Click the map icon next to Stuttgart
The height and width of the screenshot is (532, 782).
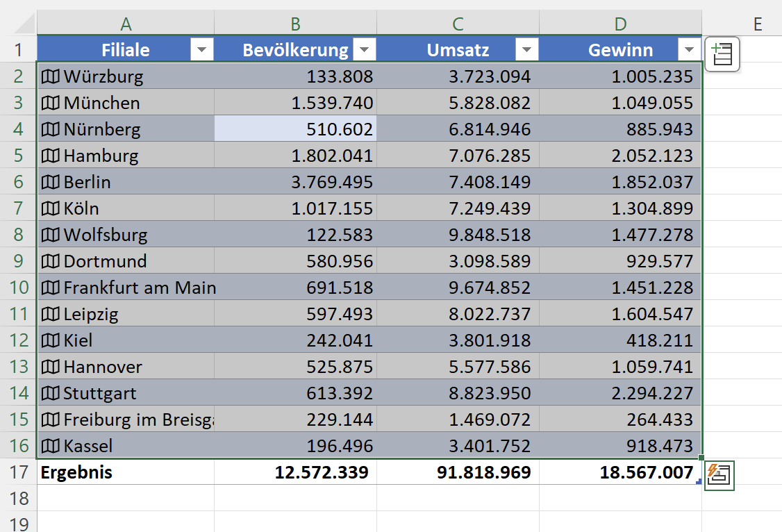tap(51, 393)
